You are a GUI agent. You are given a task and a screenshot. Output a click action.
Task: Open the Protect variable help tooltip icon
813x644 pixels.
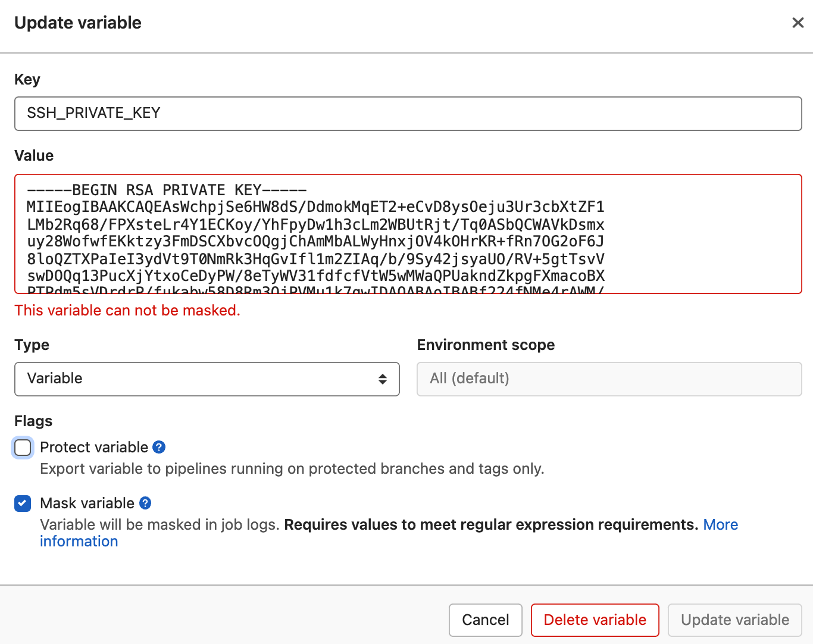coord(158,447)
